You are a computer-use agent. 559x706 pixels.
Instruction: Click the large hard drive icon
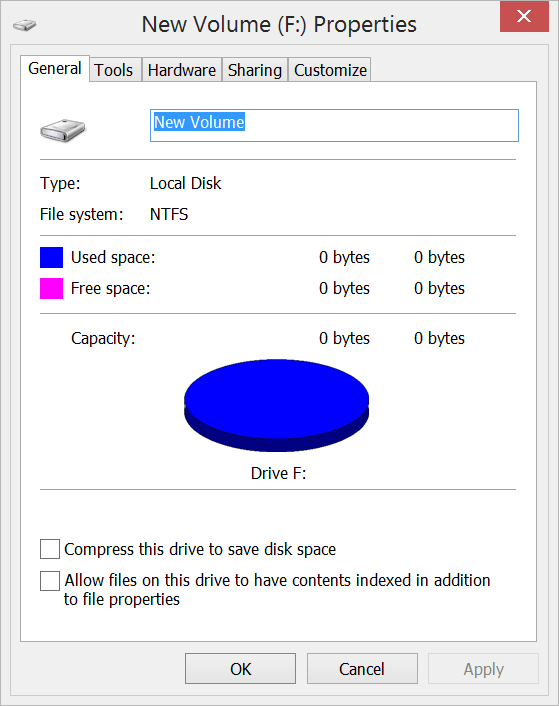pos(63,130)
